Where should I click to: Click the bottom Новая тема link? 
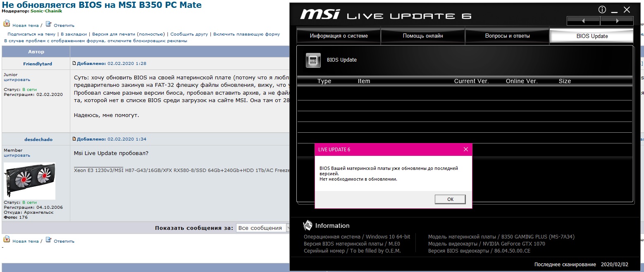coord(25,241)
